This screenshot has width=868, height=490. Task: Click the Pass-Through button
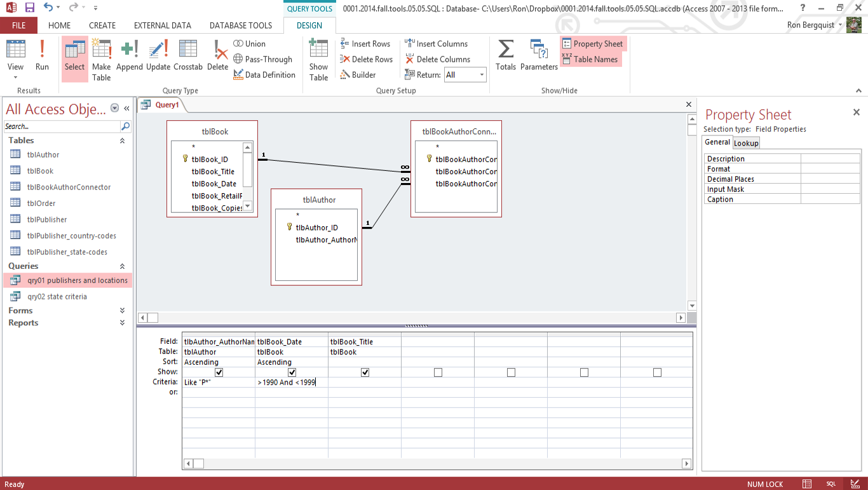click(263, 59)
